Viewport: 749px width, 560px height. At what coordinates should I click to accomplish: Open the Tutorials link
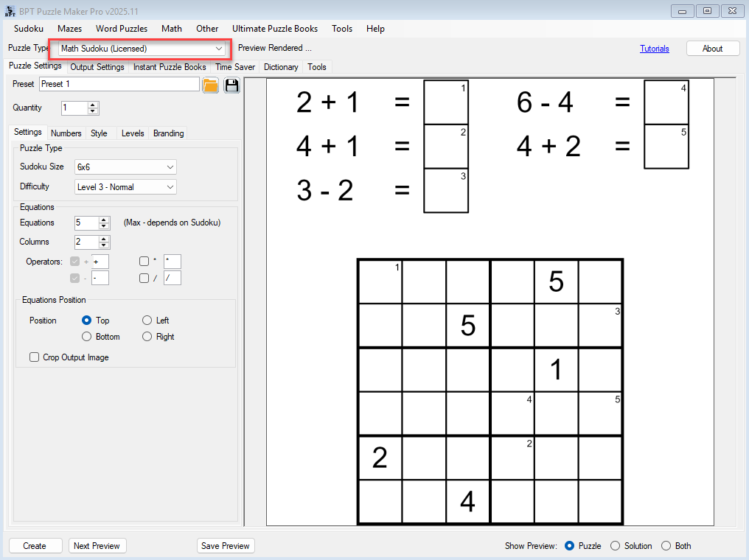(x=655, y=48)
